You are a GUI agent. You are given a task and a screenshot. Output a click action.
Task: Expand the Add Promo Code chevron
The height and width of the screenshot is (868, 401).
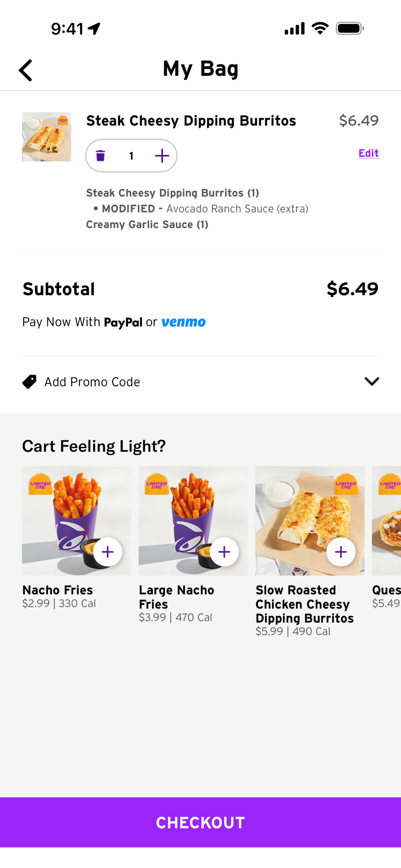pos(372,382)
